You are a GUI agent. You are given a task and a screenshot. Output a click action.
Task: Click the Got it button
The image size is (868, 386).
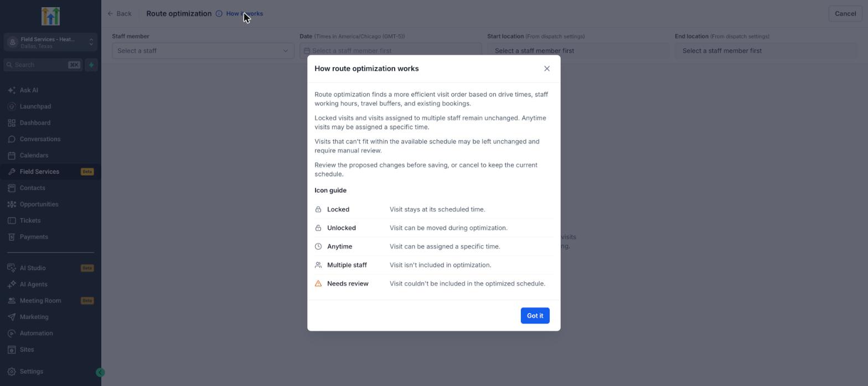[535, 316]
